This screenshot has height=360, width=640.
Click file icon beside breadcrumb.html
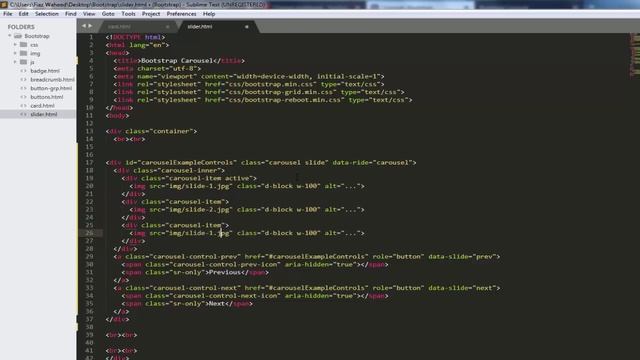[23, 79]
